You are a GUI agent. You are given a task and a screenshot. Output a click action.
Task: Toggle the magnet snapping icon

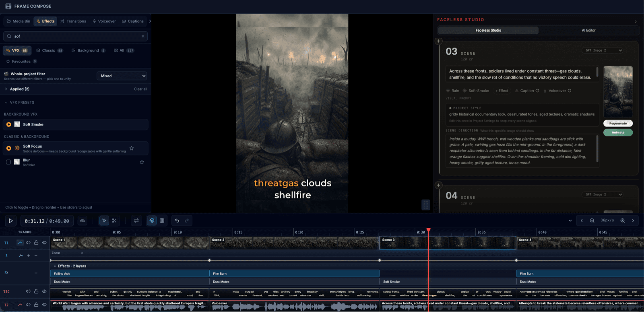coord(152,221)
